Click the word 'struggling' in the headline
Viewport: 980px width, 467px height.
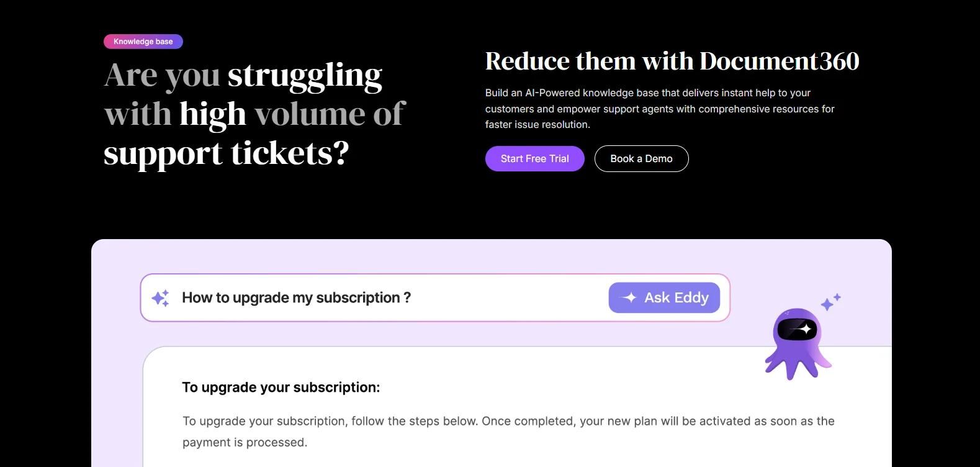pos(305,75)
